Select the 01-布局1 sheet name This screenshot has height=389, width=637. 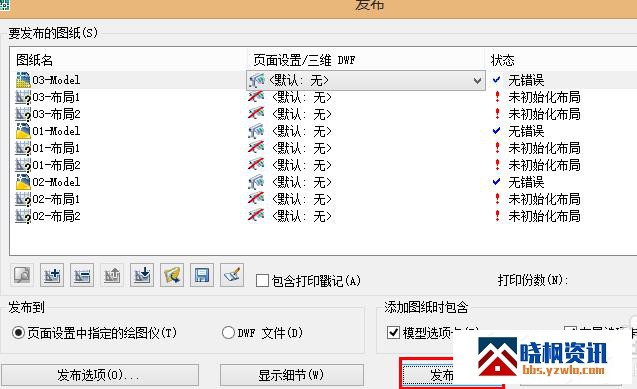pos(56,149)
